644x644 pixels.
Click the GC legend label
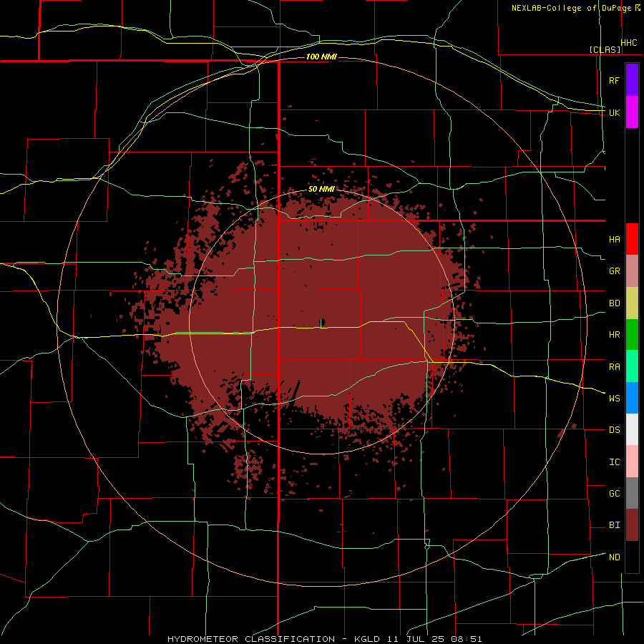coord(614,494)
